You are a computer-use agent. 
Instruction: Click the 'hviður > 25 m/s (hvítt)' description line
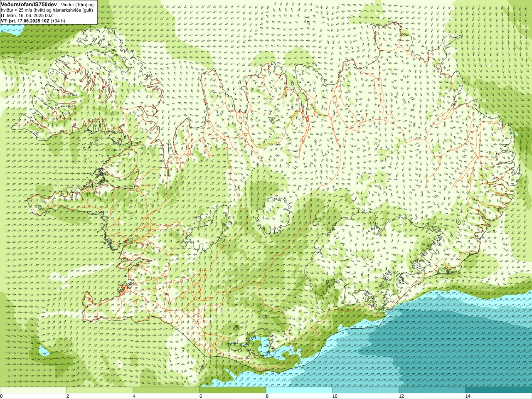coord(47,10)
